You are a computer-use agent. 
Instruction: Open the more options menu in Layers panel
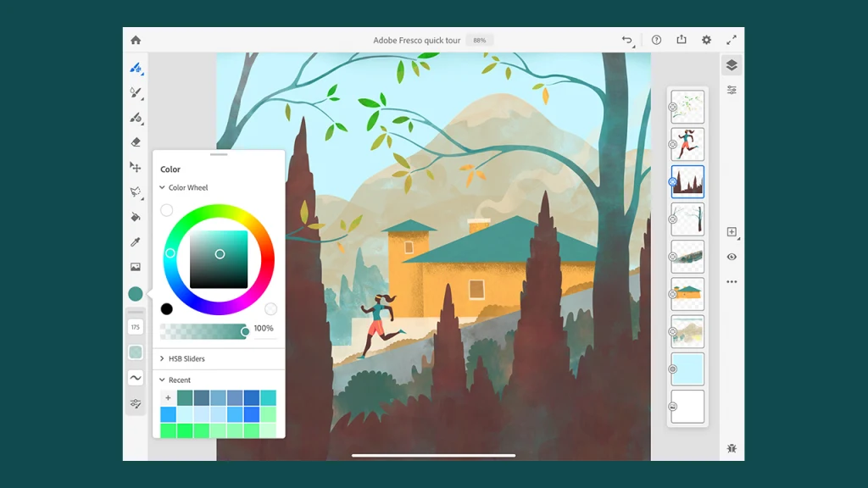coord(732,281)
